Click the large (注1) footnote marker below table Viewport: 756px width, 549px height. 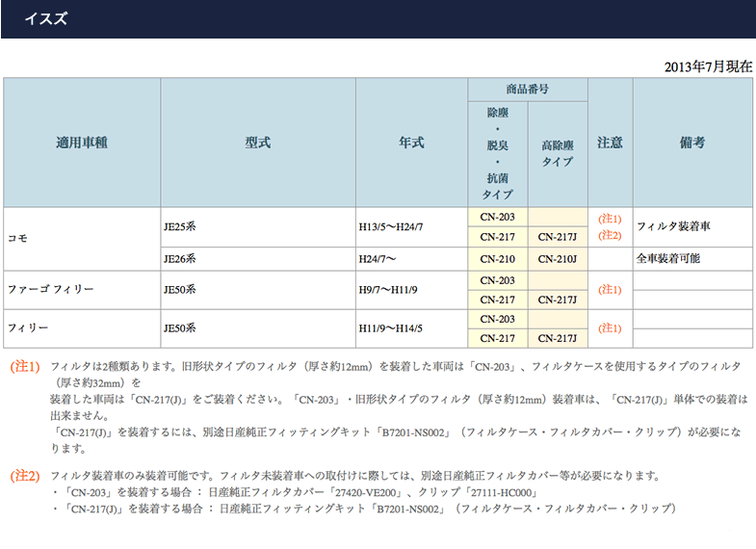25,367
